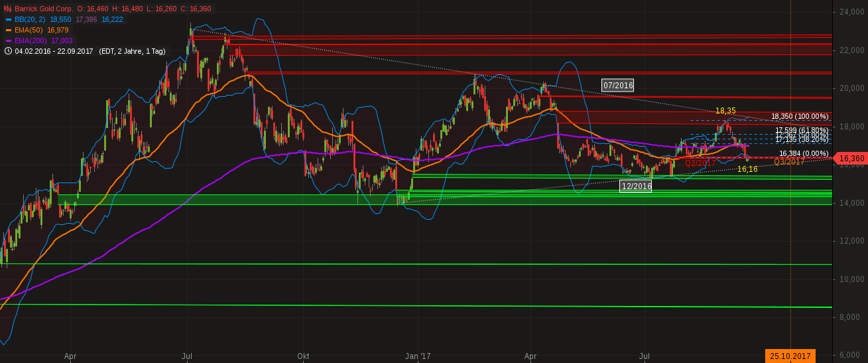
Task: Click the Jan '17 label on time axis
Action: 418,356
